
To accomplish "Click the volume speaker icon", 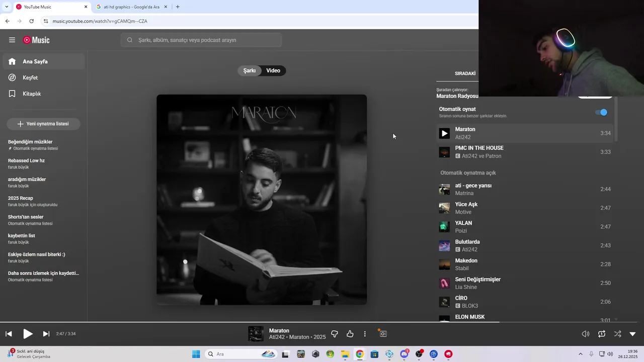I will tap(586, 334).
